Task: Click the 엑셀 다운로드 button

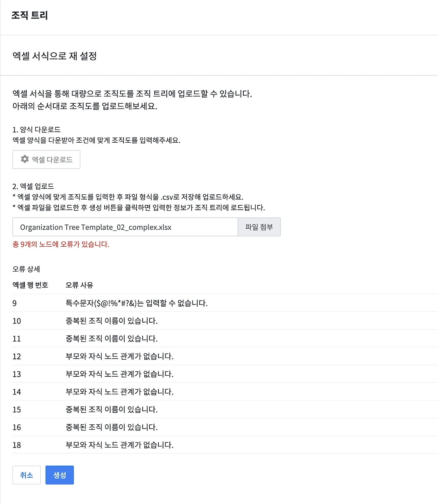Action: pos(46,159)
